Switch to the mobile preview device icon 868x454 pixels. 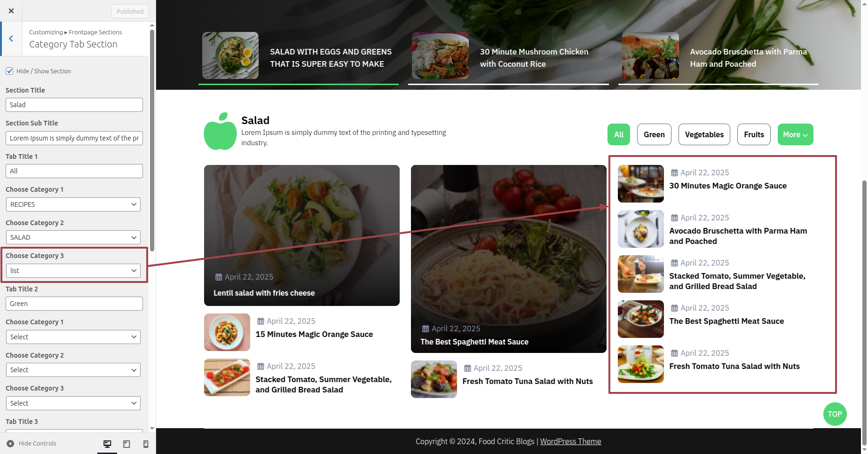point(146,444)
